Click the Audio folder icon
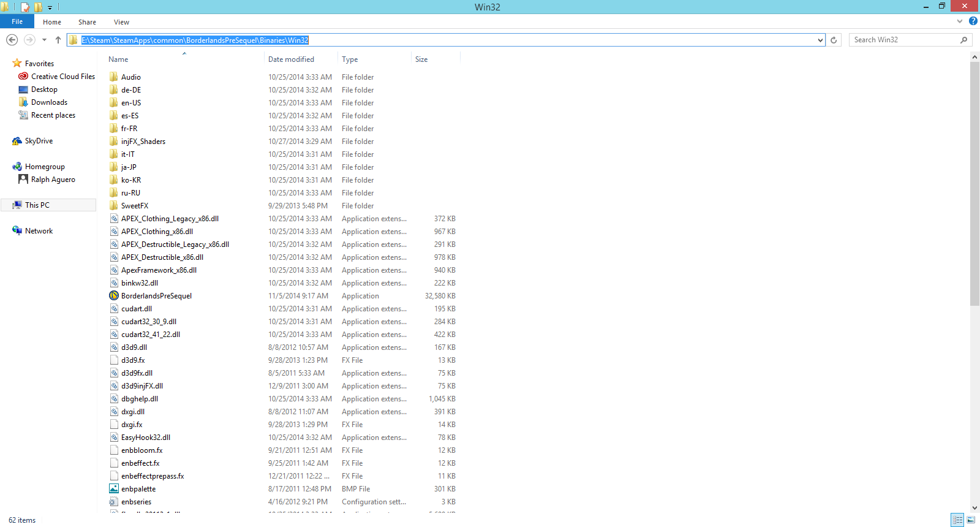The image size is (980, 527). 114,77
